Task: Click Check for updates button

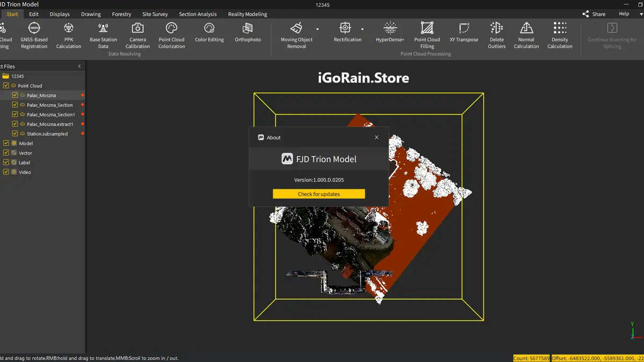Action: tap(319, 194)
